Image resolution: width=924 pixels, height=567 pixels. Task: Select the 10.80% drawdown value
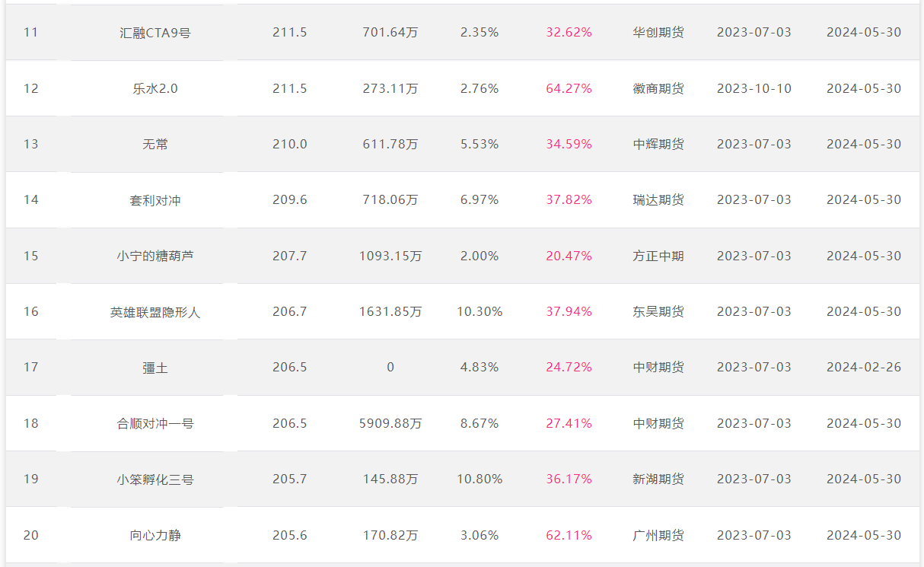coord(480,479)
